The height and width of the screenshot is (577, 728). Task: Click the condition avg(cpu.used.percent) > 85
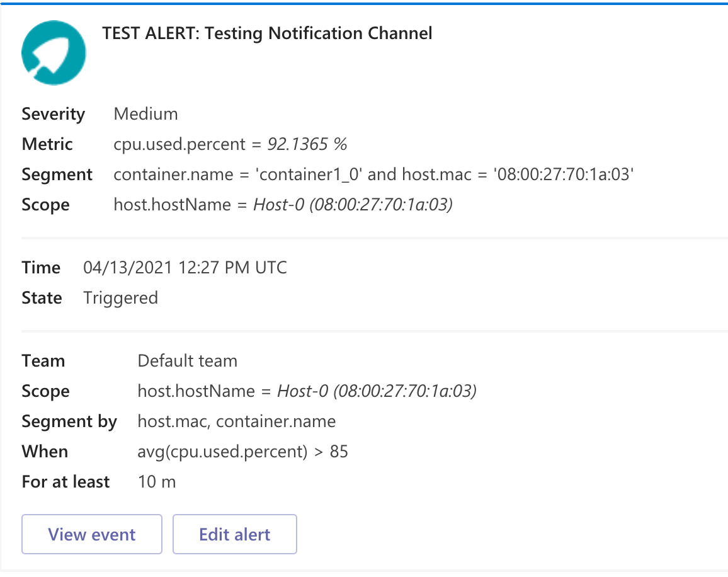point(243,452)
